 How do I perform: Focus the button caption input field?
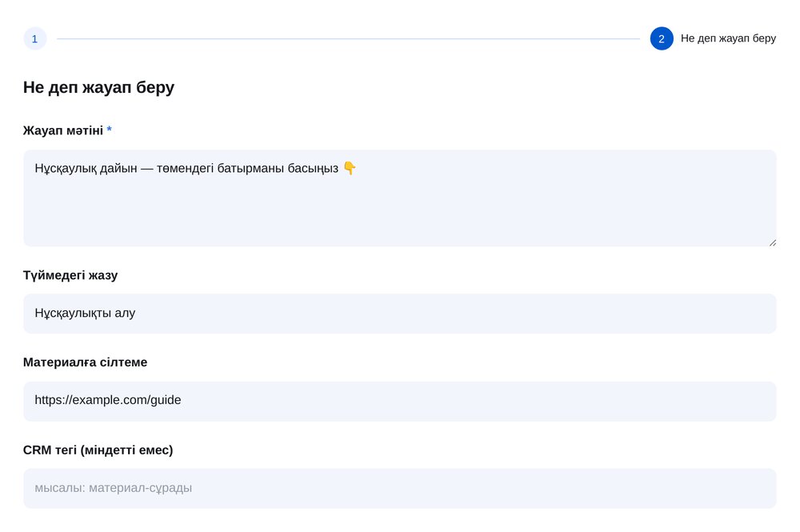399,313
